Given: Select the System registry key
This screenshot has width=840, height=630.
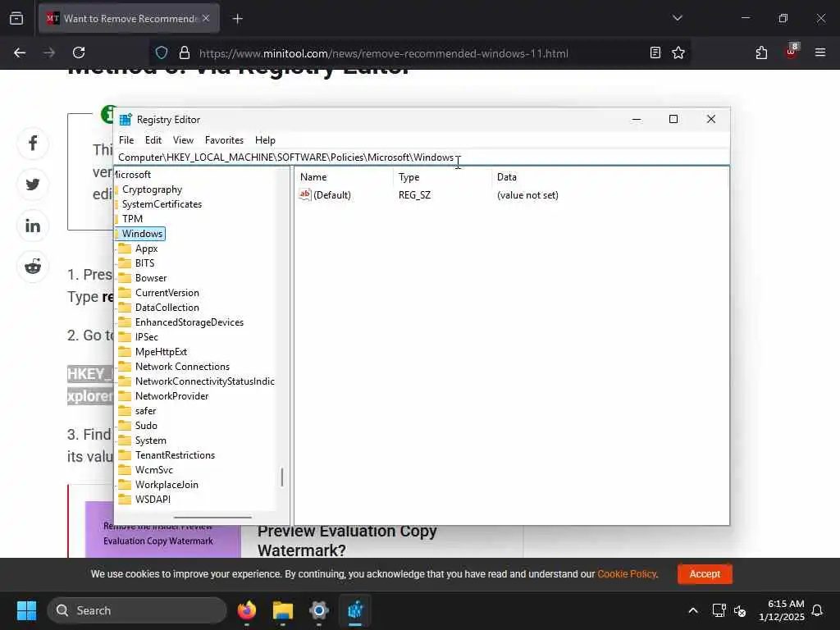Looking at the screenshot, I should (x=151, y=441).
